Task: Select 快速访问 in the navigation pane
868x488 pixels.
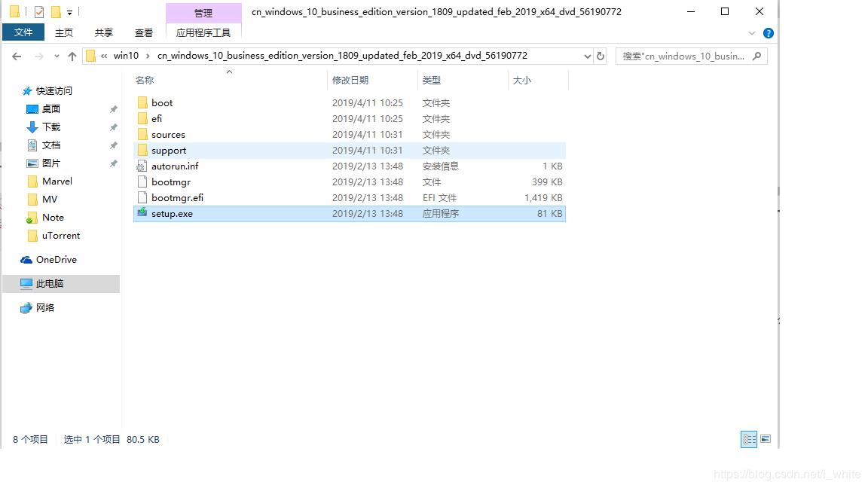Action: pos(53,90)
